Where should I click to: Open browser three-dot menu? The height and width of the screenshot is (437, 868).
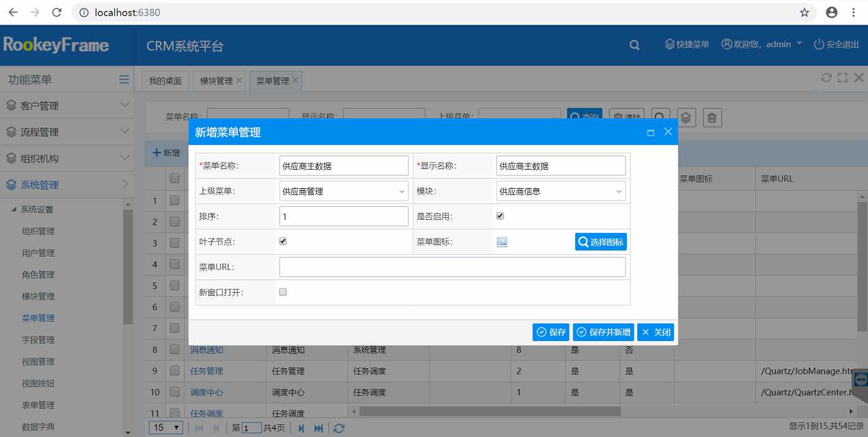[x=854, y=12]
